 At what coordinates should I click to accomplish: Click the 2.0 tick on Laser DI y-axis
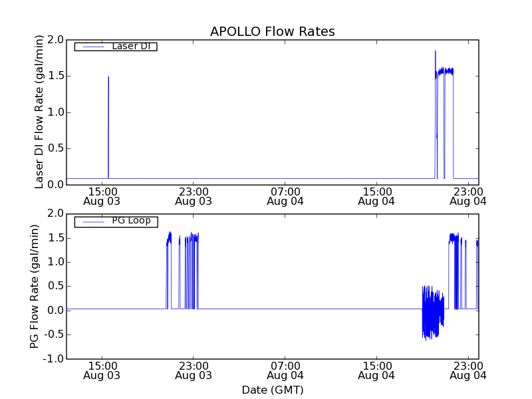tap(56, 40)
